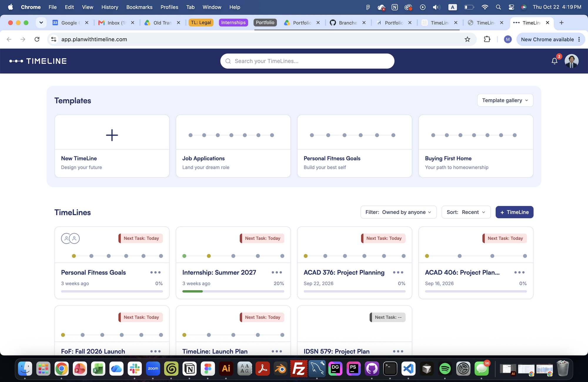
Task: Expand the Template gallery dropdown
Action: click(x=505, y=100)
